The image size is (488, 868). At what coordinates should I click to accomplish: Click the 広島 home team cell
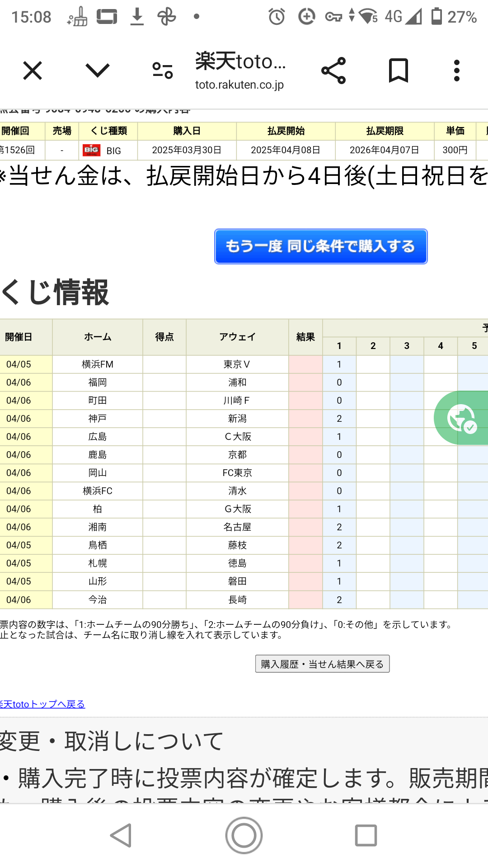pyautogui.click(x=98, y=437)
